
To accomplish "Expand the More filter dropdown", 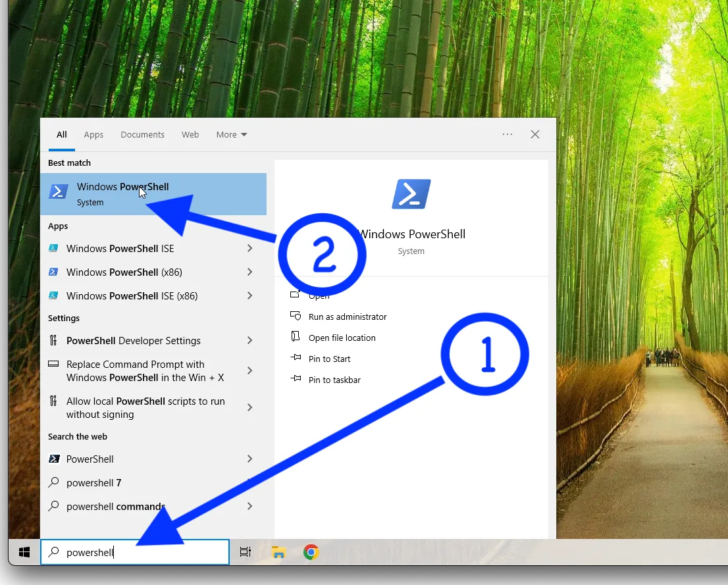I will point(232,135).
